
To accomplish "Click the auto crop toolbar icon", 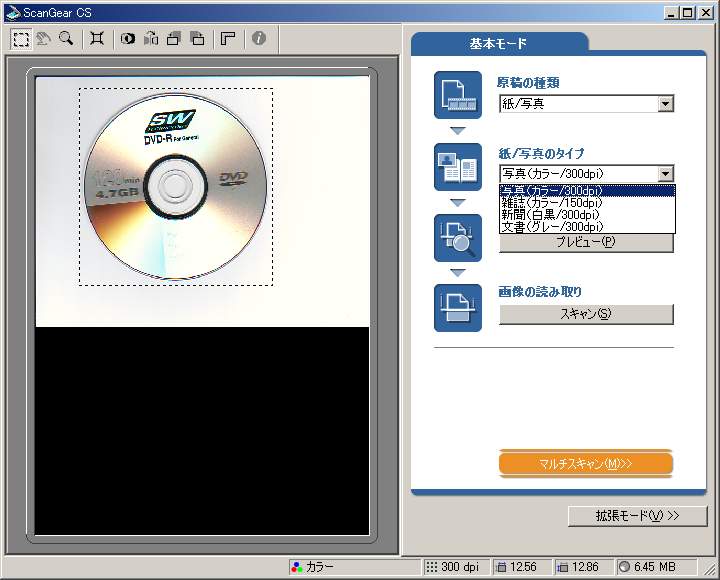I will click(x=97, y=39).
